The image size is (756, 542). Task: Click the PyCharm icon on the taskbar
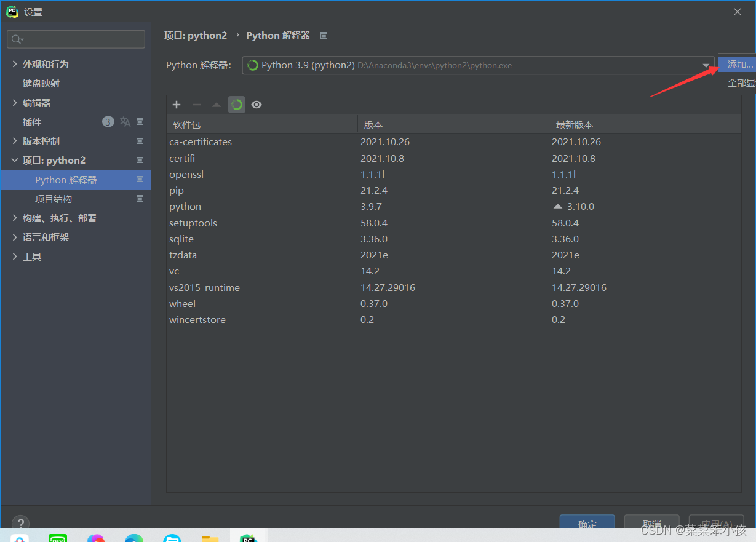pyautogui.click(x=248, y=539)
